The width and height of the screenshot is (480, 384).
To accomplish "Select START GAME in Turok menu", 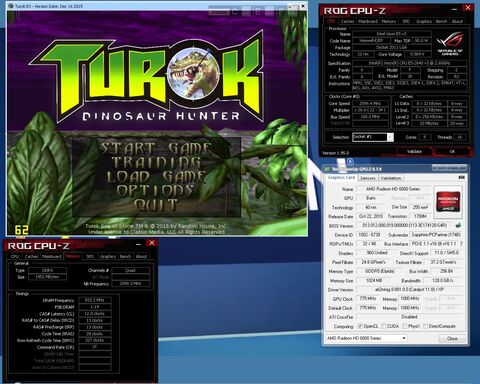I will (156, 149).
